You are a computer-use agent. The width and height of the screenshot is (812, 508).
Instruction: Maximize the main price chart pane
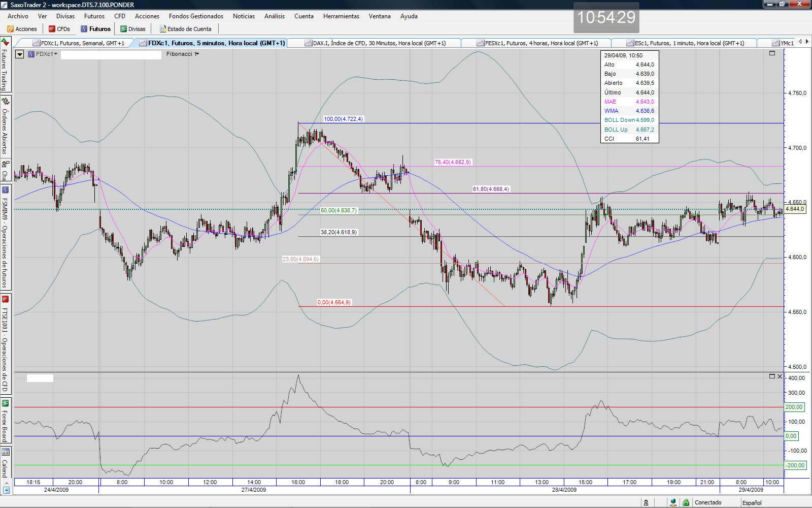click(772, 53)
